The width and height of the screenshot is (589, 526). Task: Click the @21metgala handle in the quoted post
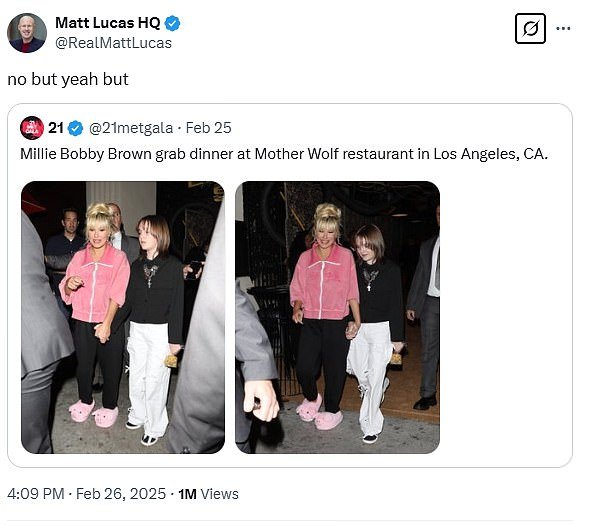click(131, 128)
